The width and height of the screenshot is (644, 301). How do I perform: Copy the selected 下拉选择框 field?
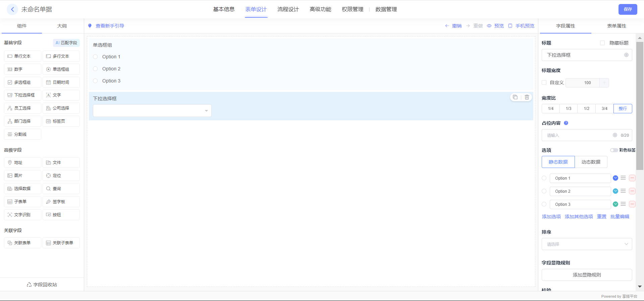point(515,97)
